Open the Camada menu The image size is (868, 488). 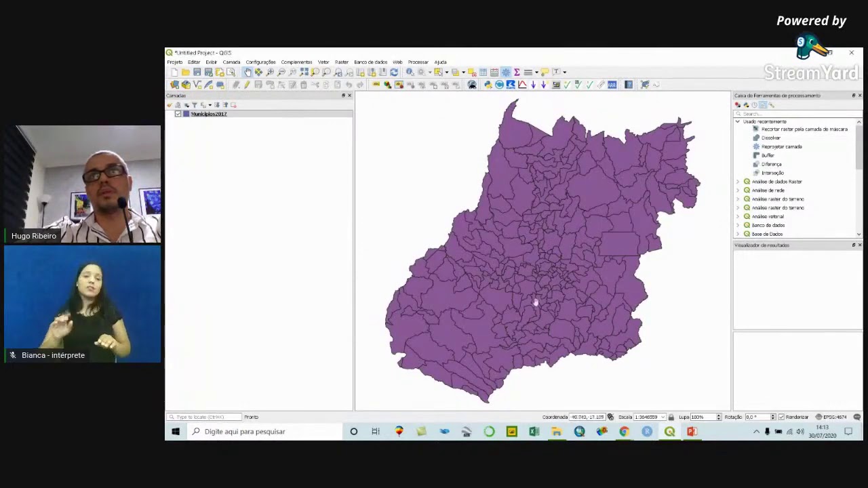click(x=231, y=62)
